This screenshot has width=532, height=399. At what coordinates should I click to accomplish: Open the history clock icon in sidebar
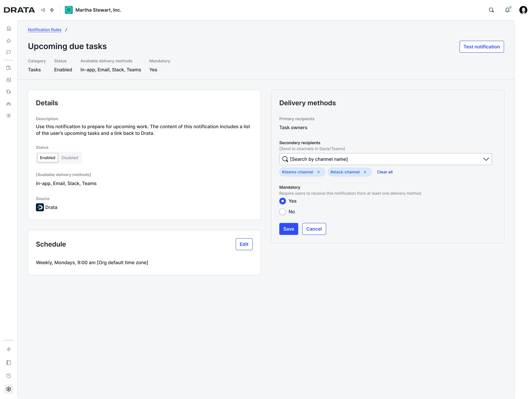pos(9,376)
